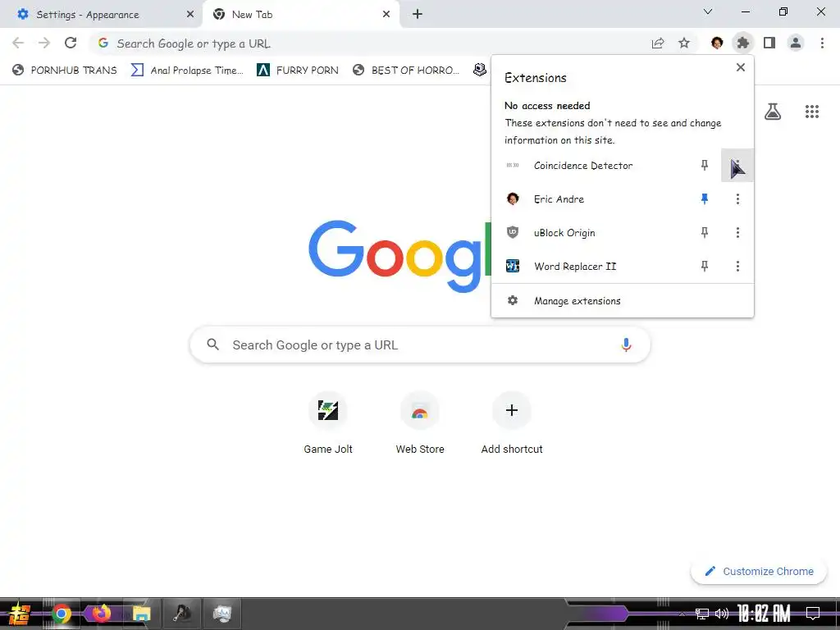
Task: Click the magnifier icon in the search box
Action: [212, 345]
